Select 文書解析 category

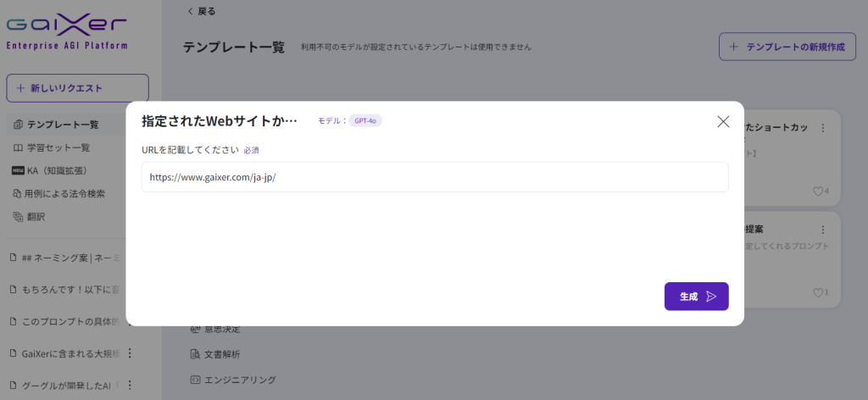[221, 354]
